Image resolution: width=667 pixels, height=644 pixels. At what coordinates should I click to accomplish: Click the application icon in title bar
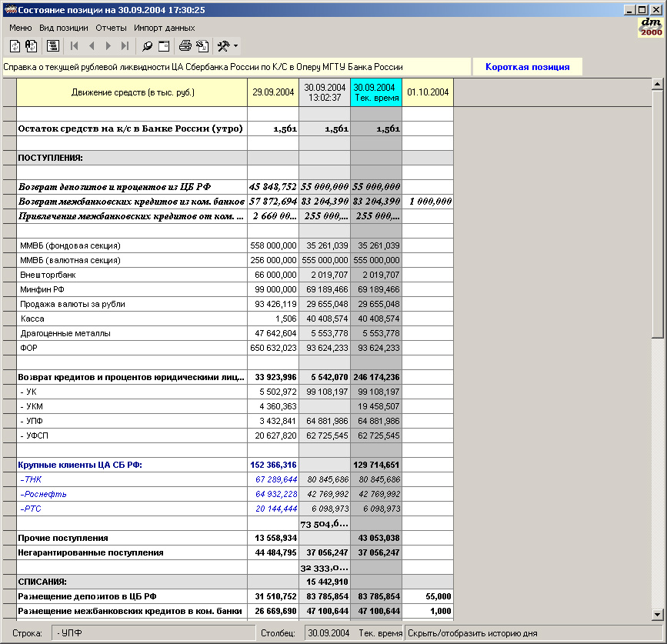[10, 9]
